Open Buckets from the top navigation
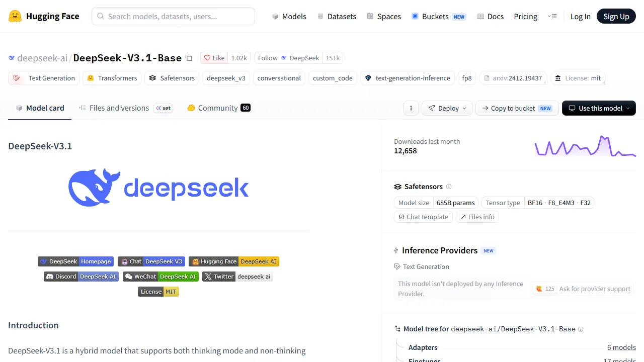Viewport: 644px width, 362px height. [x=438, y=16]
